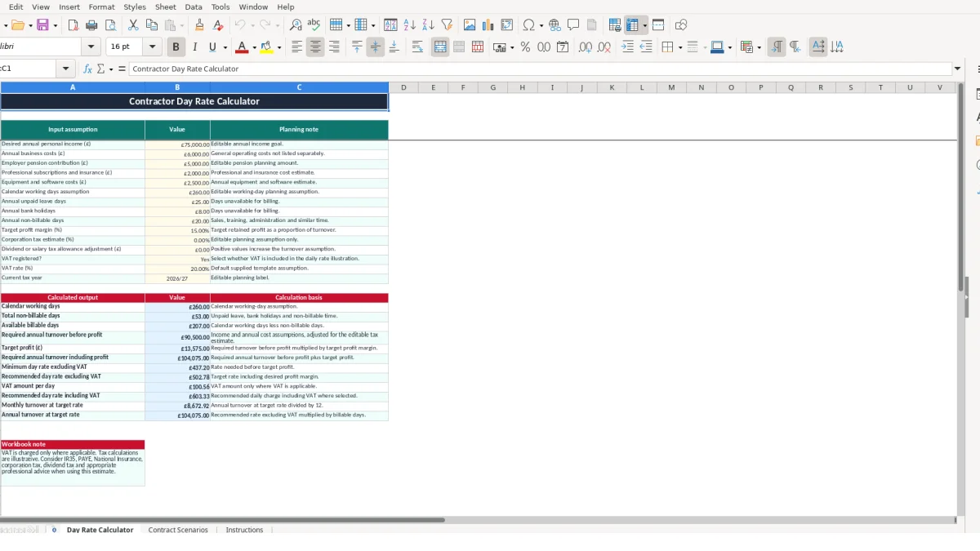This screenshot has height=551, width=980.
Task: Toggle Center Vertically alignment
Action: [x=376, y=47]
